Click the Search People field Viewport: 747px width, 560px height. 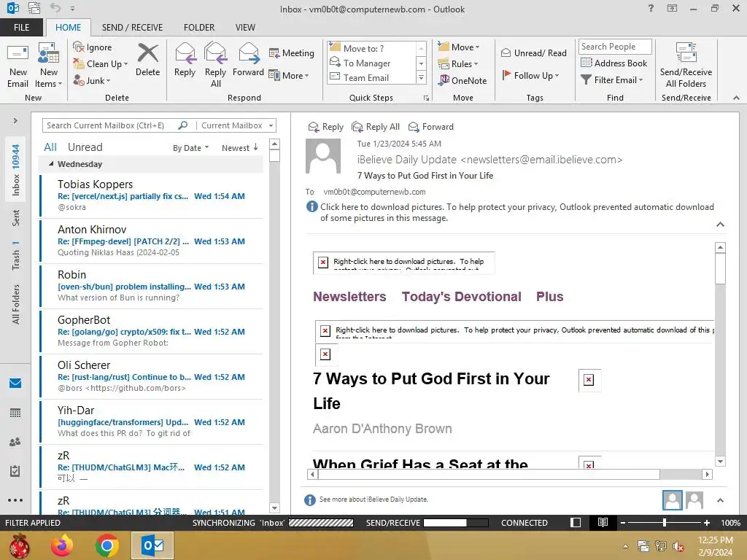[x=615, y=47]
